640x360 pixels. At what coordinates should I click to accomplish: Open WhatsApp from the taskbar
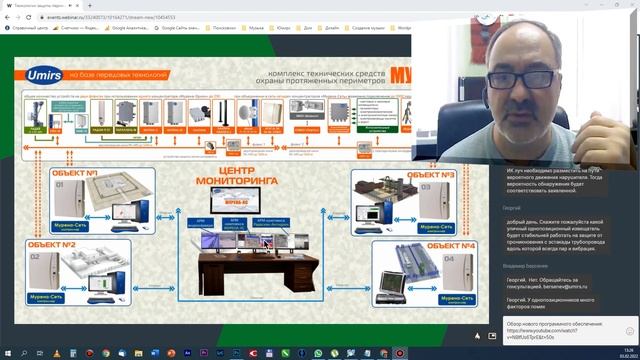click(x=318, y=353)
